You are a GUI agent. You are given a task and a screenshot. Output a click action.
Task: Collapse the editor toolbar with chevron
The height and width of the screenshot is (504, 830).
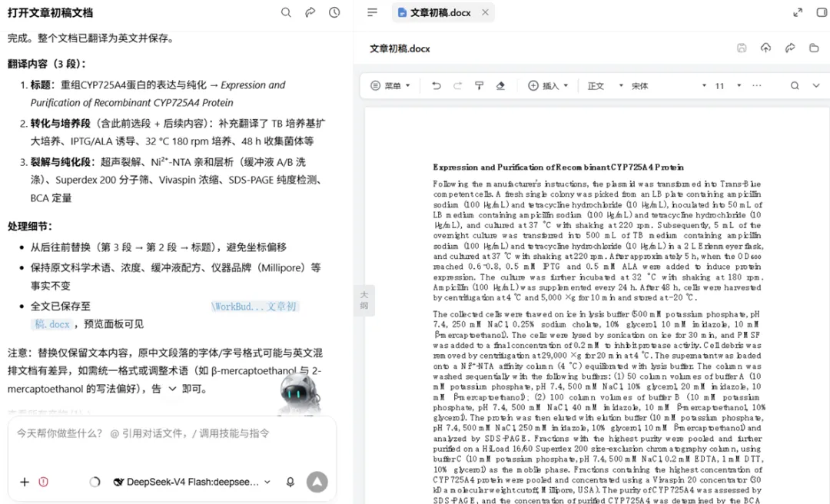pyautogui.click(x=816, y=86)
